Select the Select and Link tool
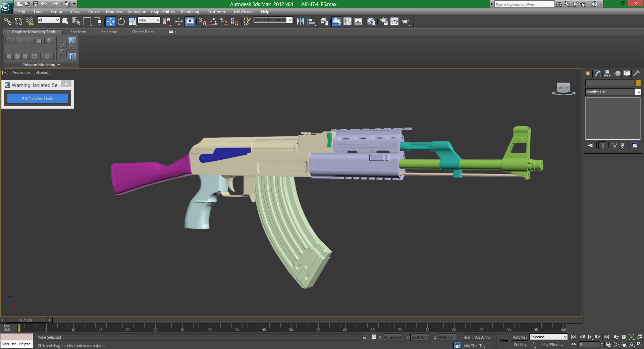Viewport: 644px width, 349px height. [7, 21]
